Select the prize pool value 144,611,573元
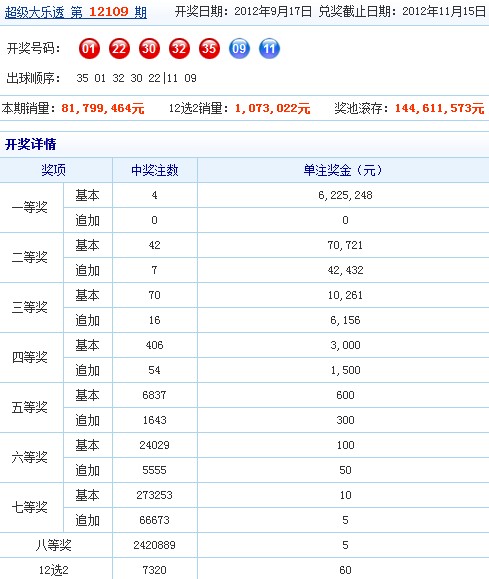 (440, 108)
